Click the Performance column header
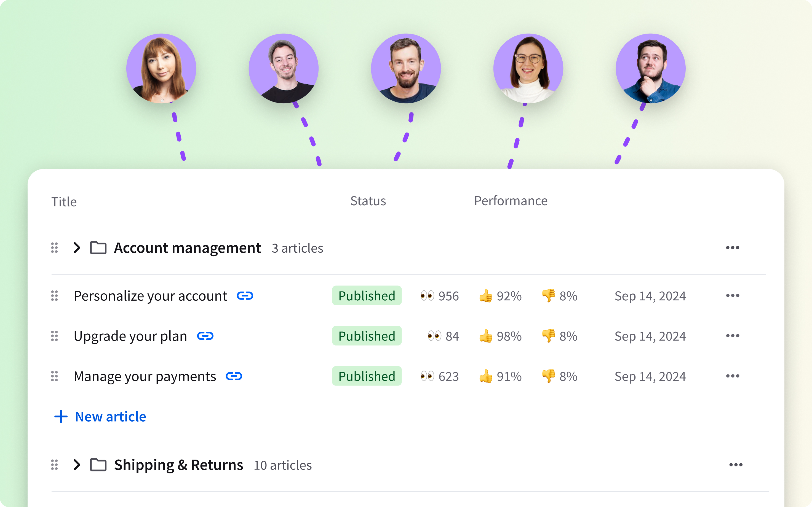This screenshot has width=812, height=507. (x=510, y=201)
